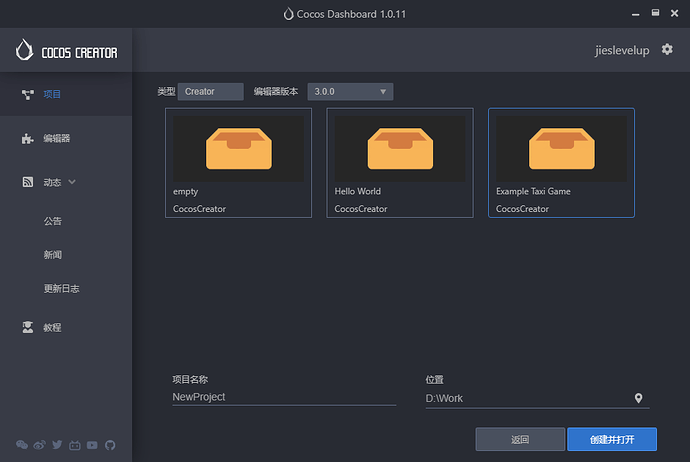Select the Hello World template thumbnail

click(x=400, y=149)
